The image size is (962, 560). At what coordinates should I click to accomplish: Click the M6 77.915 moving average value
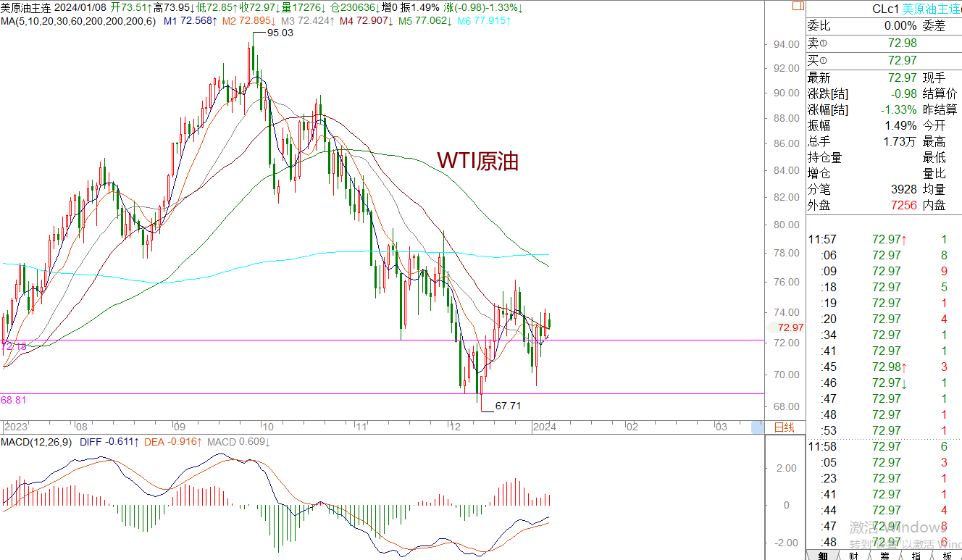pyautogui.click(x=484, y=21)
